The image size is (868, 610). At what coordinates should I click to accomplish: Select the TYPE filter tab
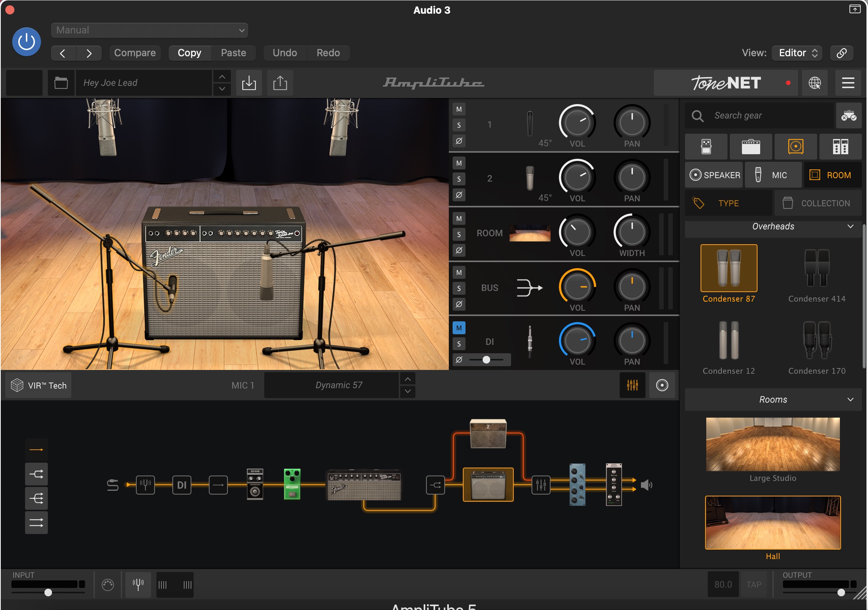tap(728, 203)
